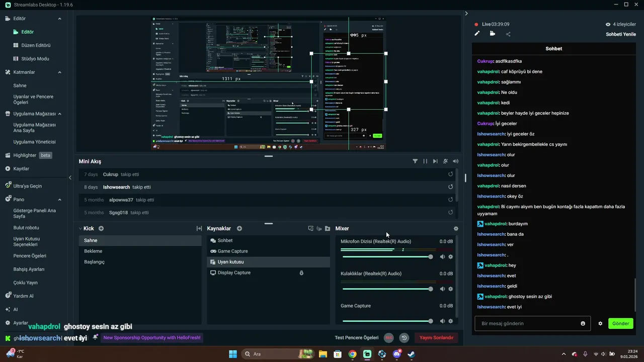Collapse the Katmanlar sidebar section
This screenshot has width=644, height=362.
59,72
